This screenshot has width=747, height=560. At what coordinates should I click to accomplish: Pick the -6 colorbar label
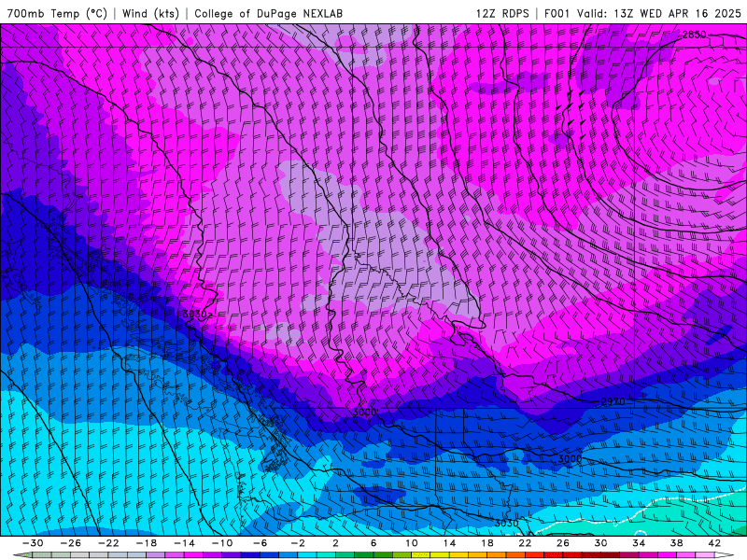[x=261, y=543]
